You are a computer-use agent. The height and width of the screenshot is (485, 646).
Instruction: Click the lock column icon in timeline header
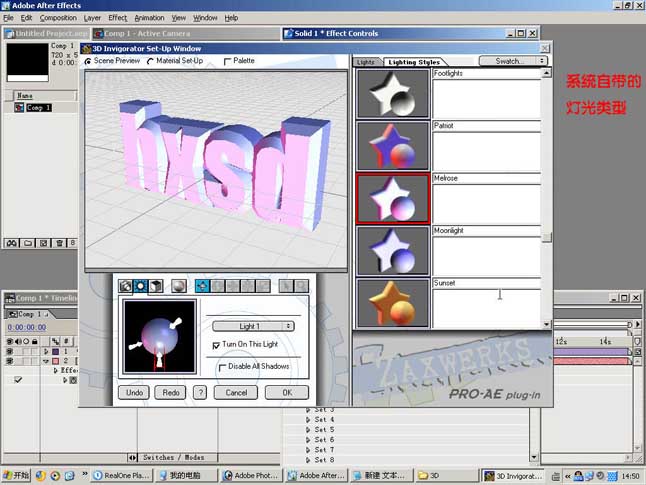(x=35, y=341)
